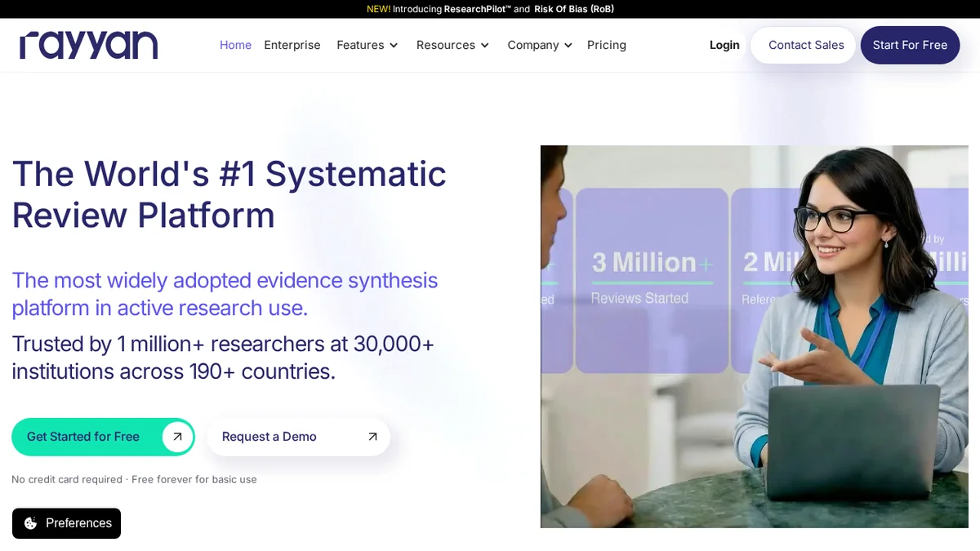Open the Enterprise page
The image size is (980, 551).
coord(292,45)
